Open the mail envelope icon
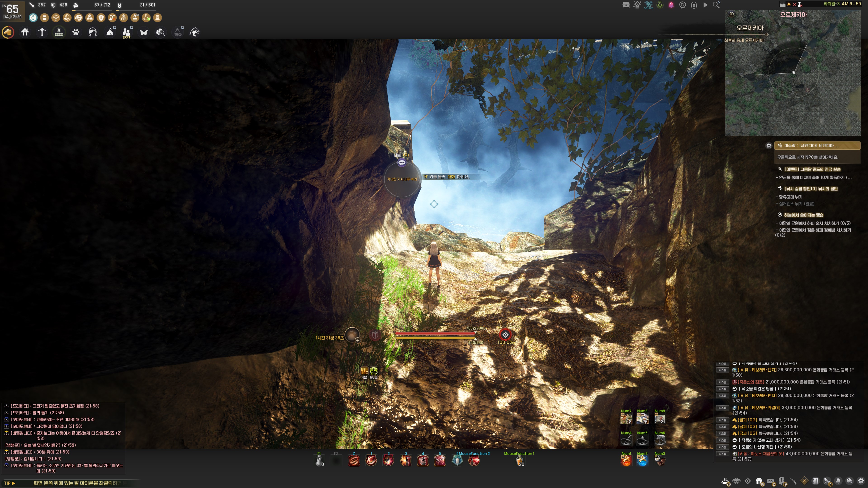Screen dimensions: 868x488 point(770,481)
